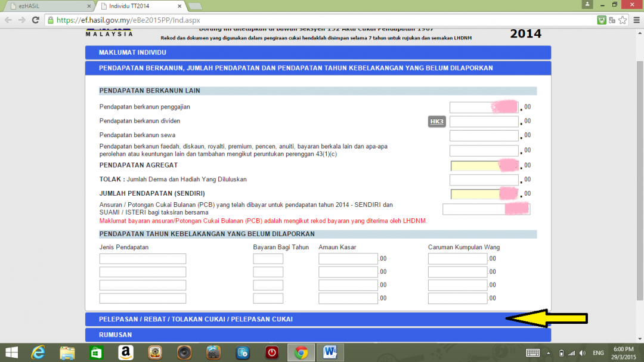
Task: Click the ENG language indicator
Action: pyautogui.click(x=599, y=353)
